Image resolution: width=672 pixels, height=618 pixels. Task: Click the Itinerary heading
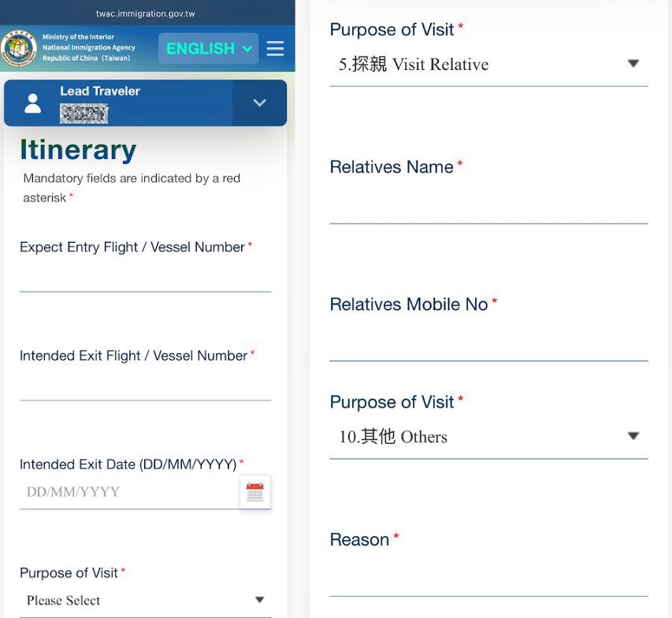click(x=78, y=150)
